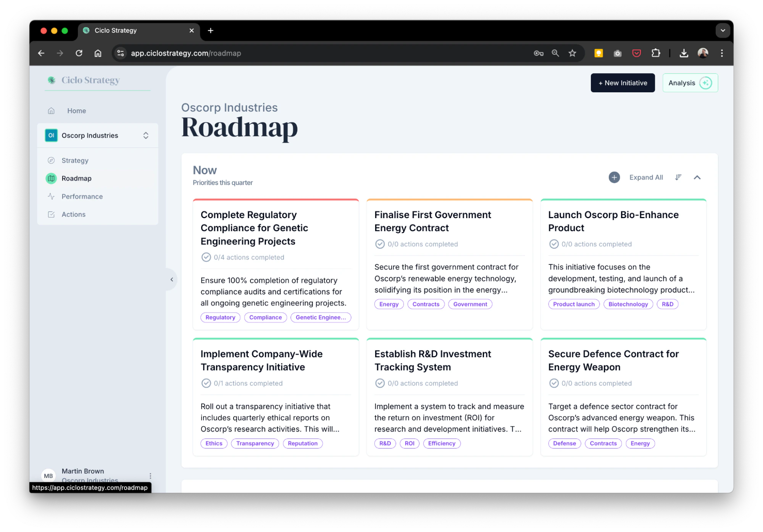Click the Oscorp Industries heading text
Image resolution: width=763 pixels, height=532 pixels.
[229, 108]
